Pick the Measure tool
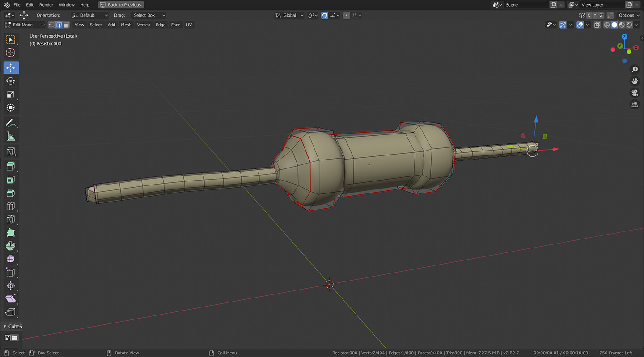Image resolution: width=644 pixels, height=357 pixels. point(11,136)
